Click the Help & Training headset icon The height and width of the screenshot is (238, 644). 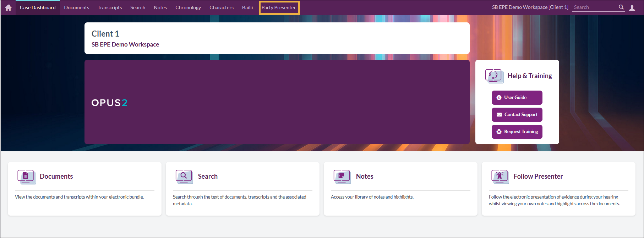[494, 76]
